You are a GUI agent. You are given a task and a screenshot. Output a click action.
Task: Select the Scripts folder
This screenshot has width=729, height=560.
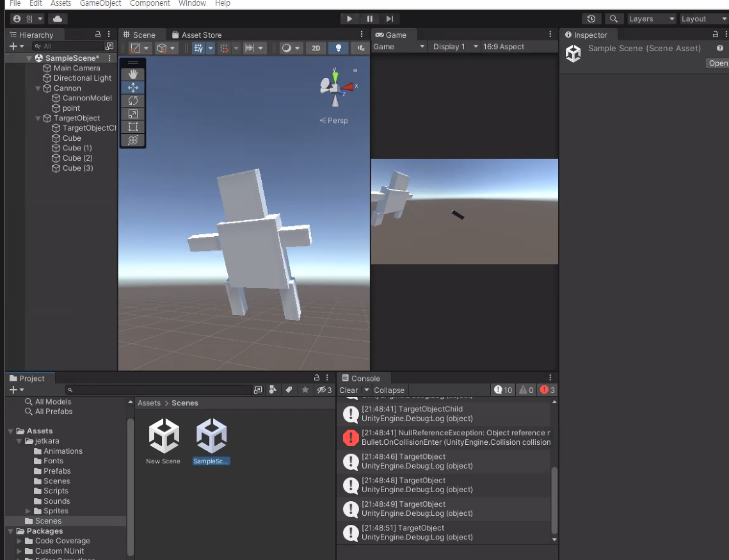point(56,491)
